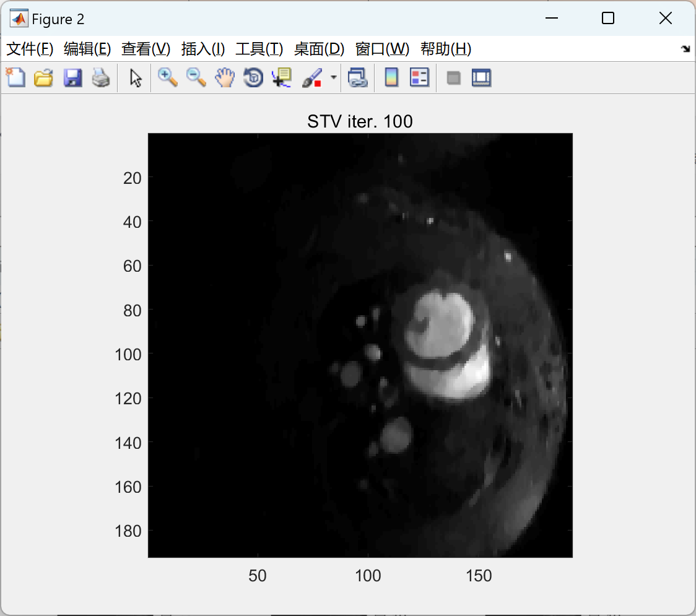Show plot tools and dock figure
Screen dimensions: 696x616
coord(482,77)
